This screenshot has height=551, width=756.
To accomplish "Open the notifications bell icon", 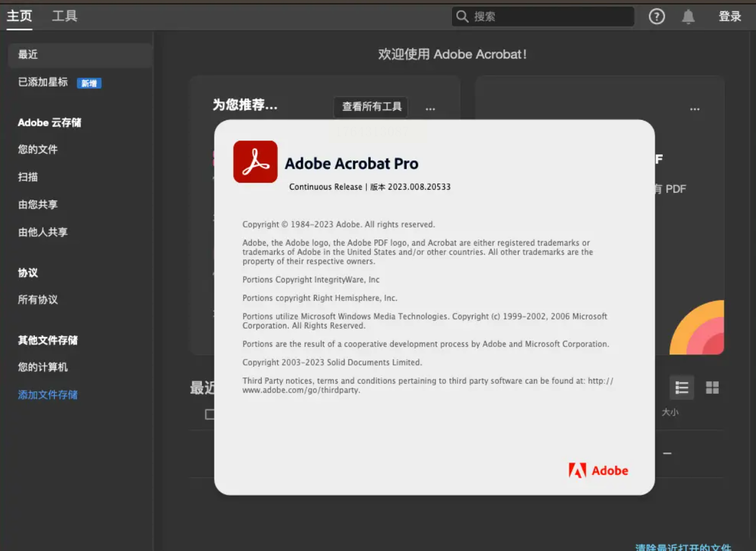I will 688,17.
